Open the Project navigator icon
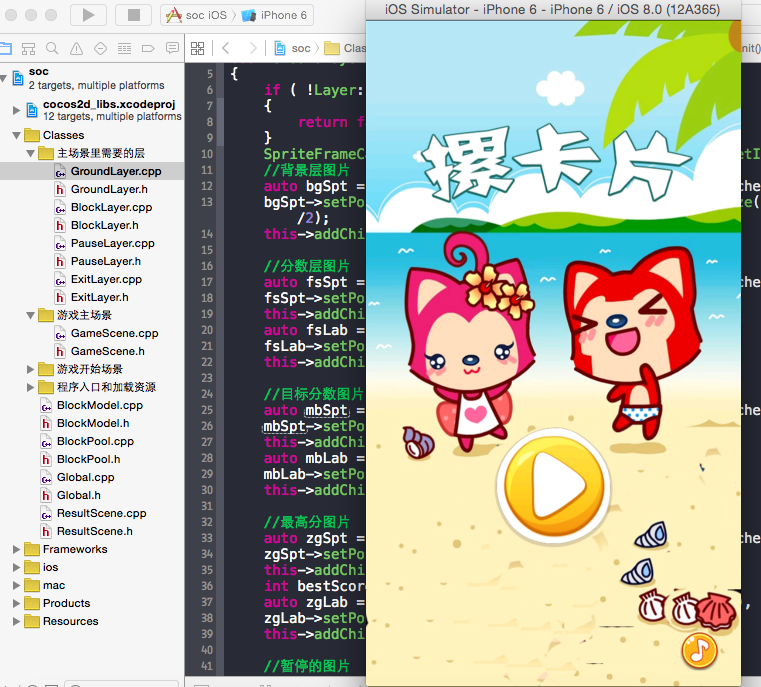This screenshot has height=687, width=761. (5, 48)
